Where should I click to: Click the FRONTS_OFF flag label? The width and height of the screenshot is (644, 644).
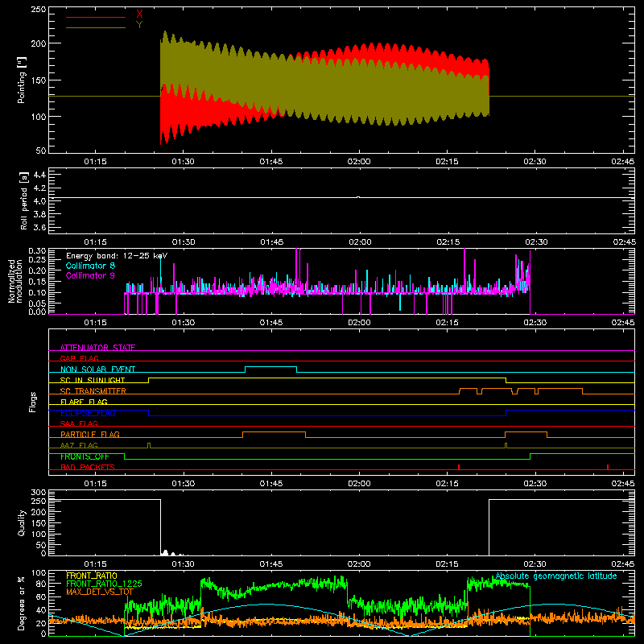tap(85, 456)
